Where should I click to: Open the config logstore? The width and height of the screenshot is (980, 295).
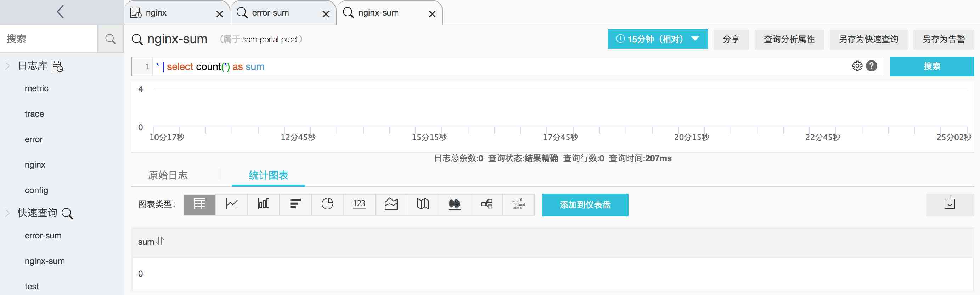36,190
